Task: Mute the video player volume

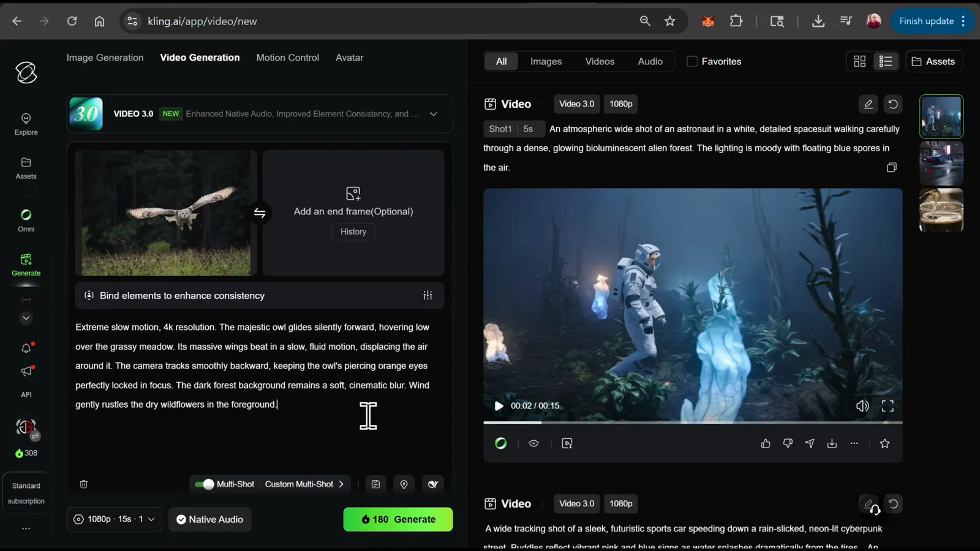Action: [862, 406]
